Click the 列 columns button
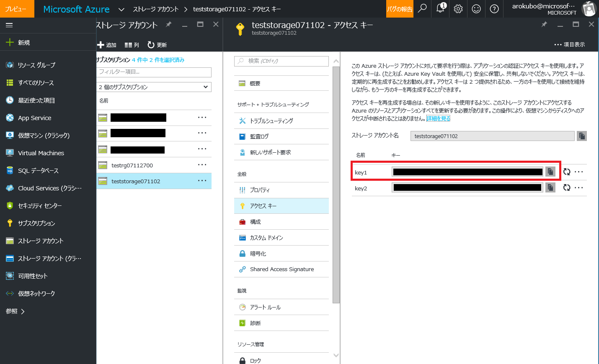The width and height of the screenshot is (599, 364). pyautogui.click(x=132, y=45)
